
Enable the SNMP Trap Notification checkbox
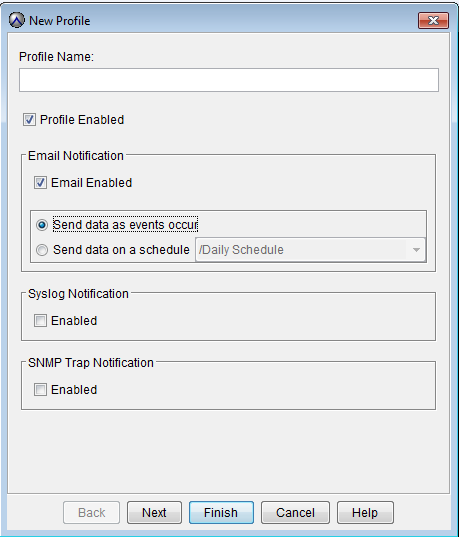point(40,390)
